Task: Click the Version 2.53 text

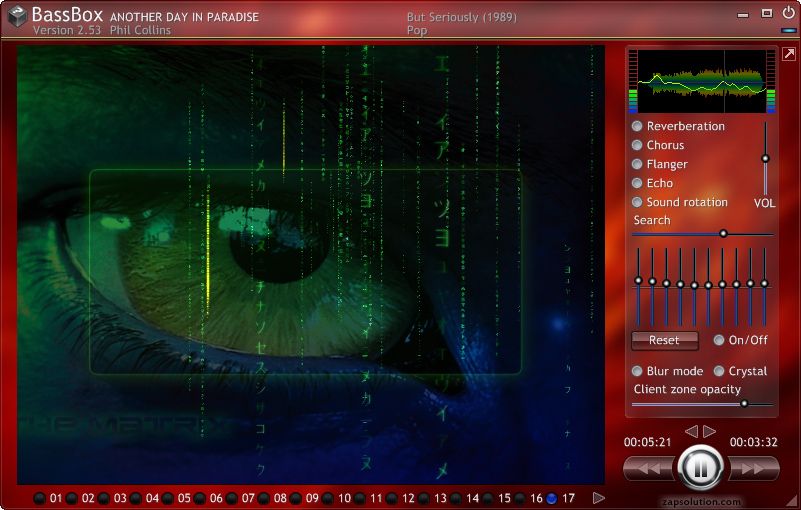Action: tap(67, 30)
